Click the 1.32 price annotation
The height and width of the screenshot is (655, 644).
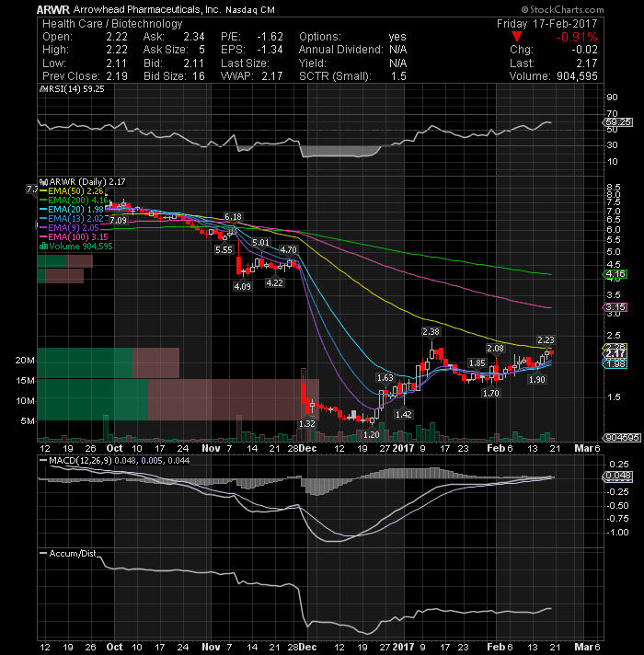click(x=307, y=423)
